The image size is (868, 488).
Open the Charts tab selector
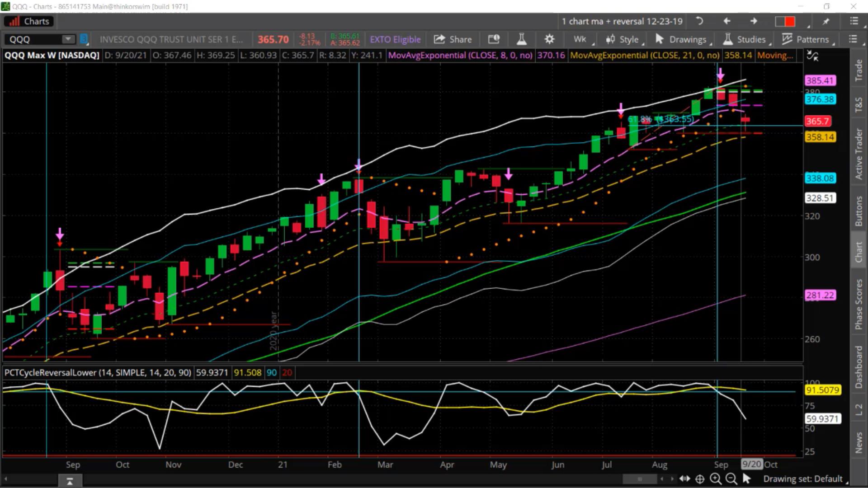coord(29,21)
